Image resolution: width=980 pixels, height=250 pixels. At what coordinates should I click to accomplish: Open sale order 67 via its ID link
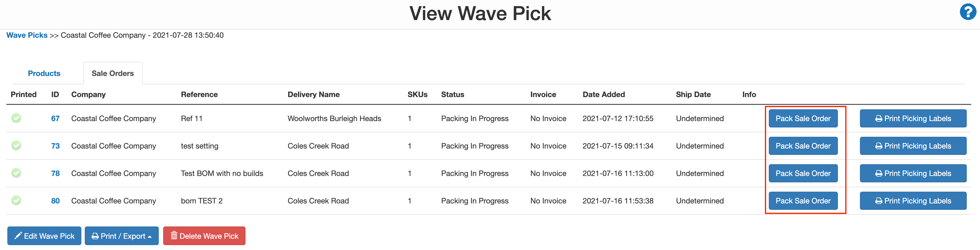pos(55,118)
